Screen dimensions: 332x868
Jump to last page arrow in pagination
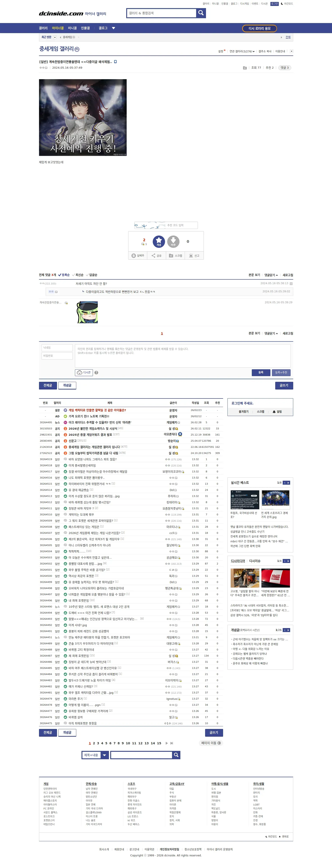point(172,743)
